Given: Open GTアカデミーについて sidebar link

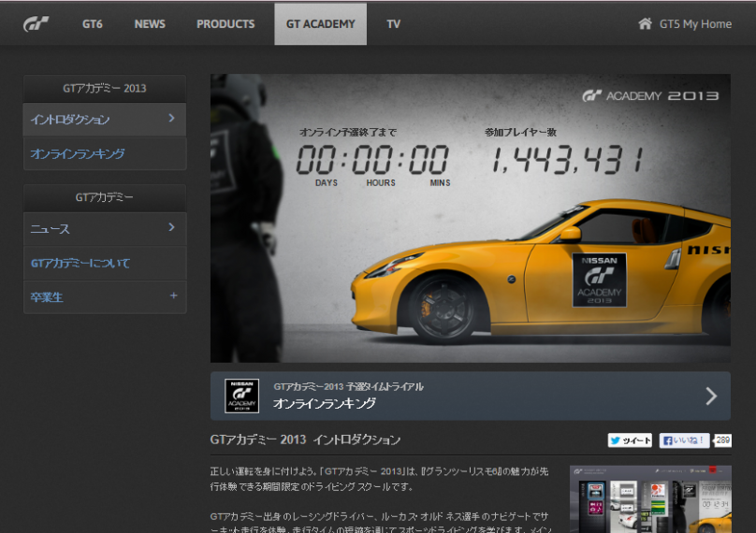Looking at the screenshot, I should (105, 263).
